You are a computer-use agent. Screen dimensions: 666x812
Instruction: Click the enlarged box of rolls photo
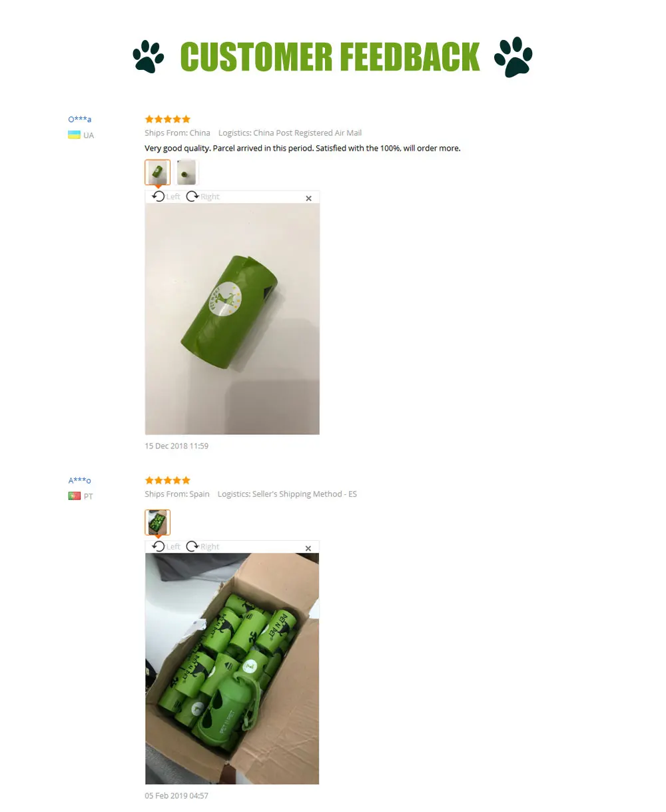232,669
